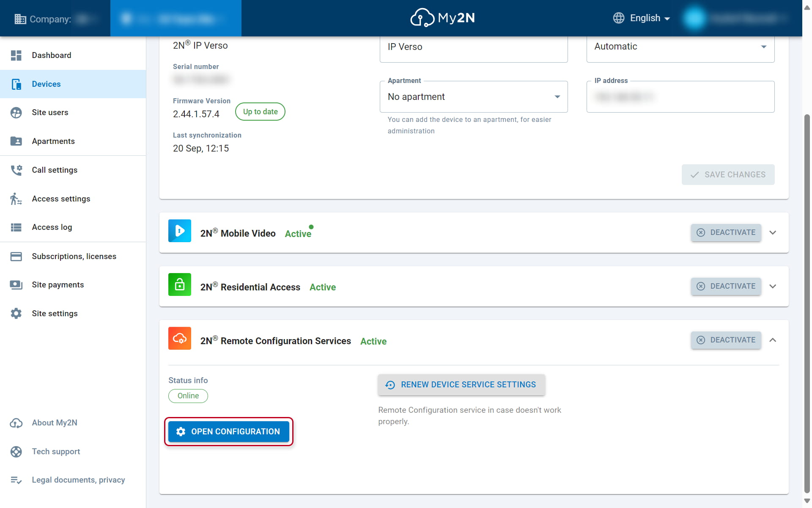This screenshot has width=812, height=508.
Task: Expand the Residential Access service panel
Action: click(773, 286)
